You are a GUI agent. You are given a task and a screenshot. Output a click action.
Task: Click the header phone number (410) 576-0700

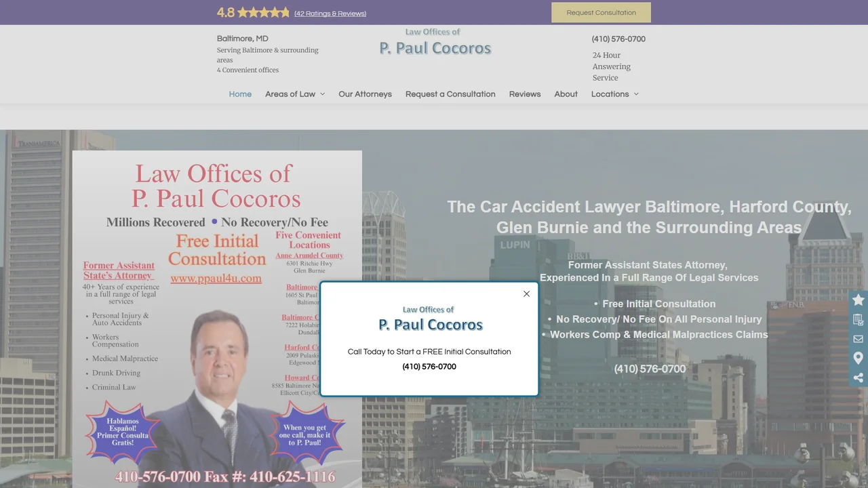point(618,39)
